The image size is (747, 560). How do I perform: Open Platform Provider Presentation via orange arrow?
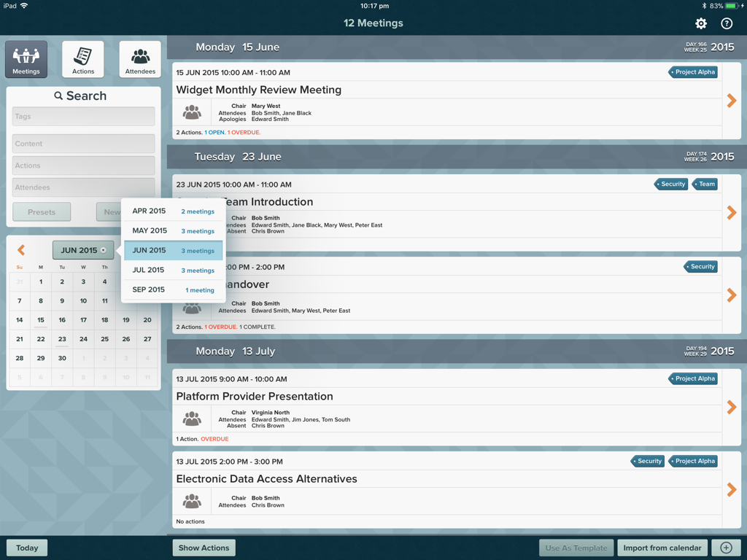coord(731,408)
